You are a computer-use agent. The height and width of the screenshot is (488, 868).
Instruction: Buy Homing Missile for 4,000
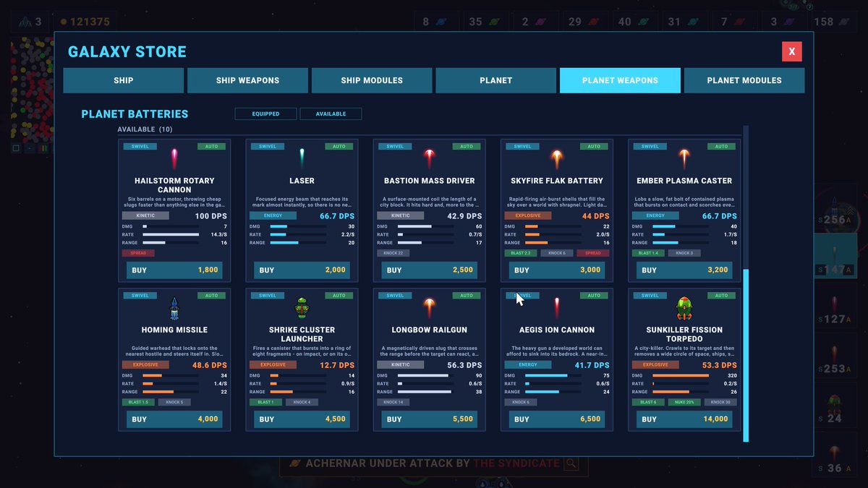(174, 419)
